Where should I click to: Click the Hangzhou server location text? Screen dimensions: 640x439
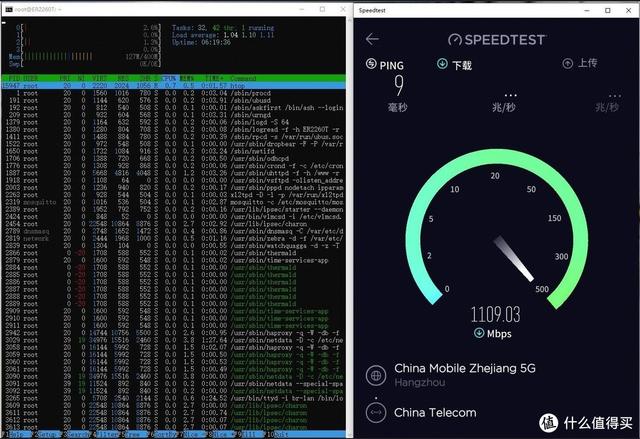(x=420, y=383)
